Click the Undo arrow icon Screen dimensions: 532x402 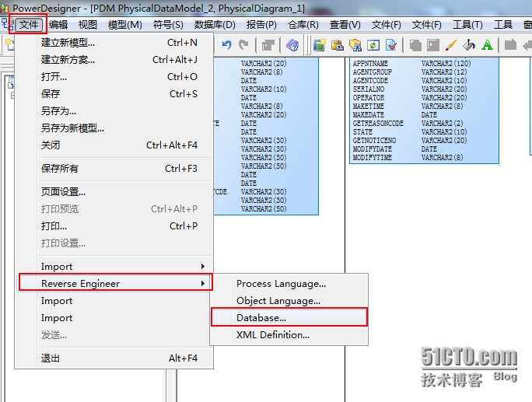click(x=226, y=44)
